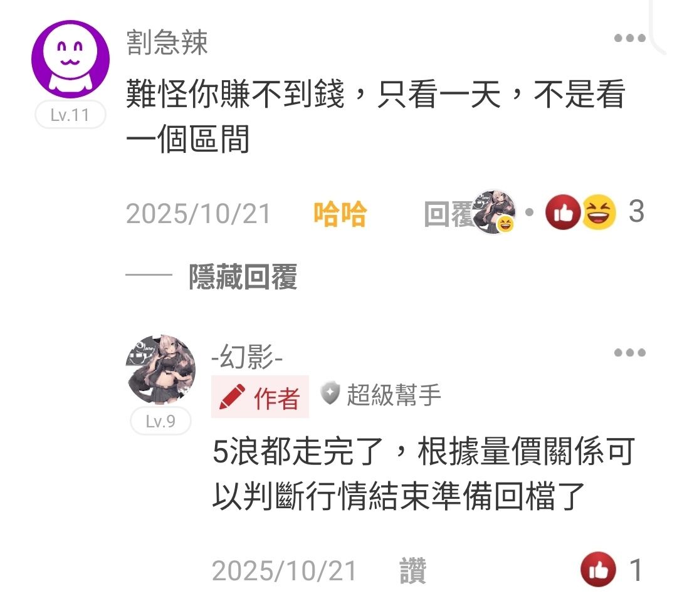Open the reaction count 3 list
The image size is (677, 616).
(636, 212)
